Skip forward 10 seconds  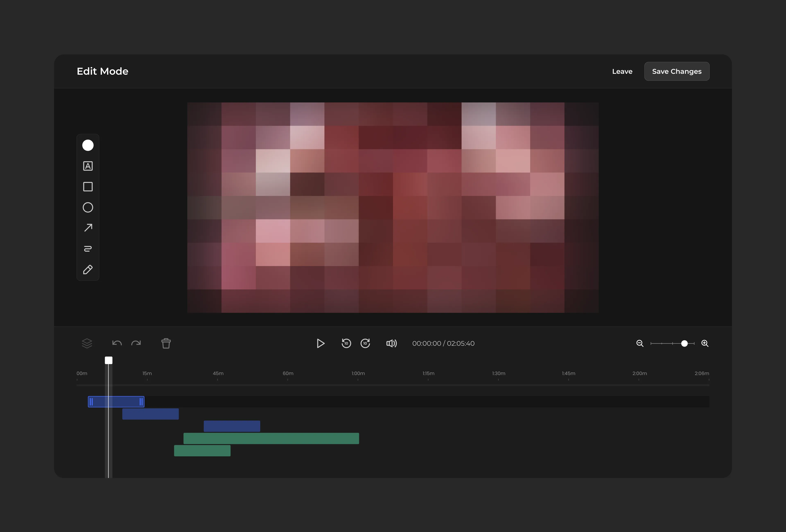(365, 343)
